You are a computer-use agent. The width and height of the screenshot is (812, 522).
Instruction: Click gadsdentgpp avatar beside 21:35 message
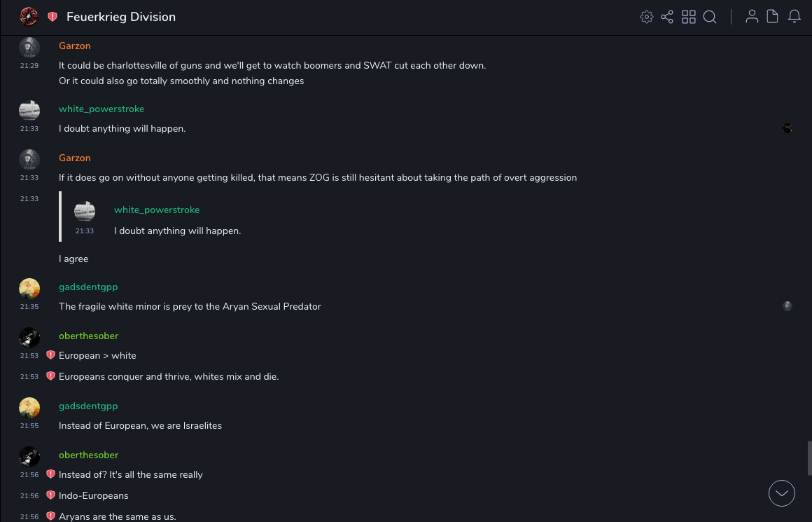pos(29,289)
